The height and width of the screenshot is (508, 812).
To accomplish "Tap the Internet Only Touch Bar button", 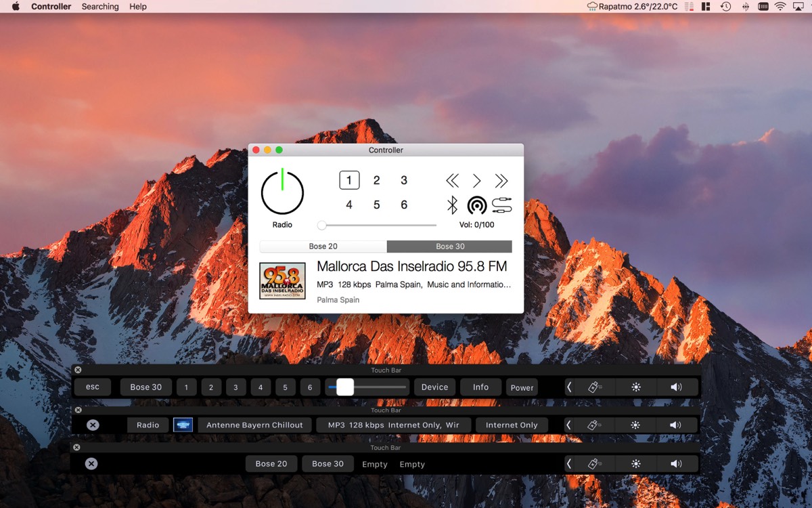I will pos(512,425).
